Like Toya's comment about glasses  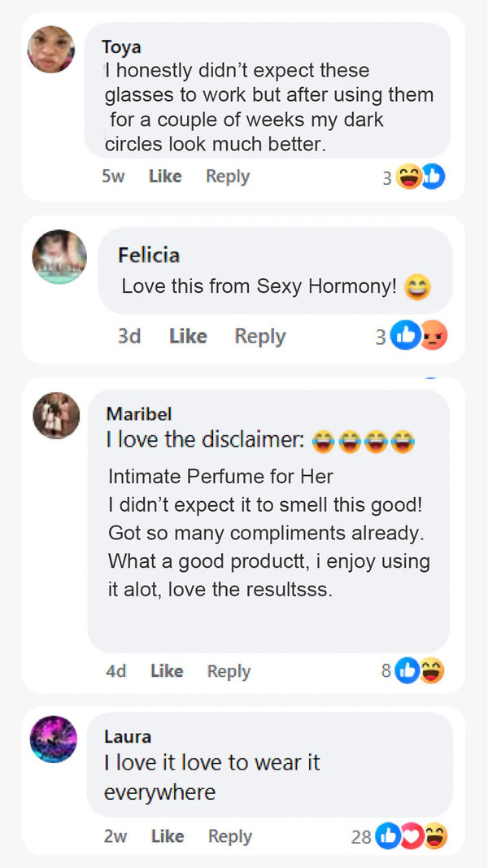165,177
